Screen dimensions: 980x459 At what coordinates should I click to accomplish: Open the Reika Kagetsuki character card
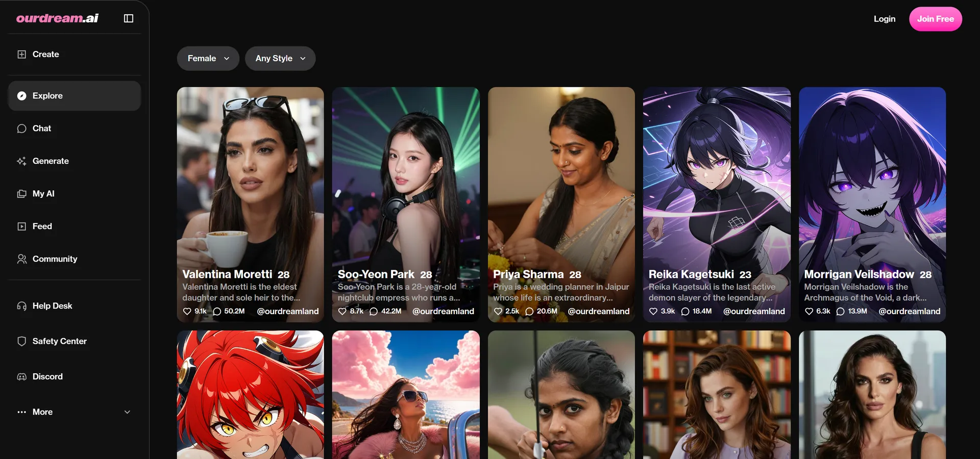click(717, 205)
